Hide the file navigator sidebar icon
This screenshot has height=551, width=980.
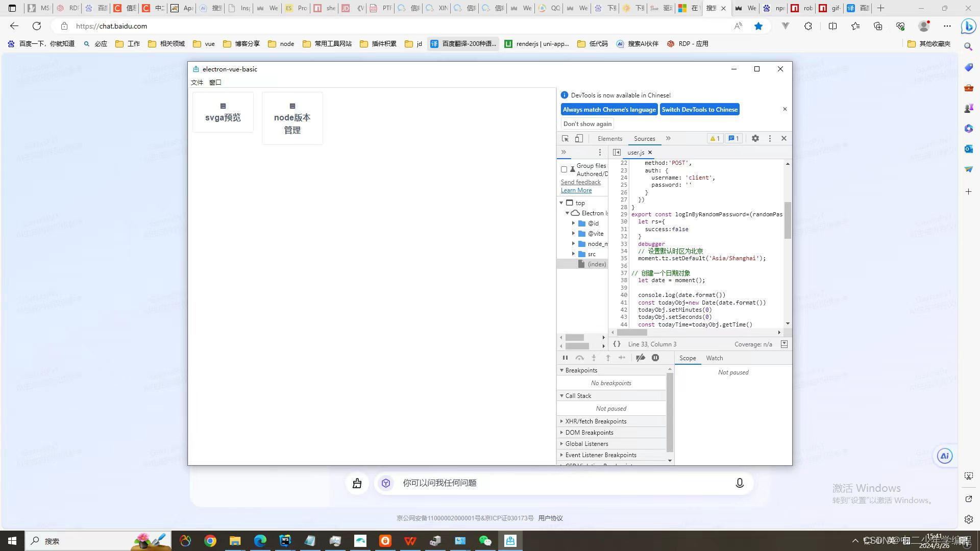pos(617,152)
